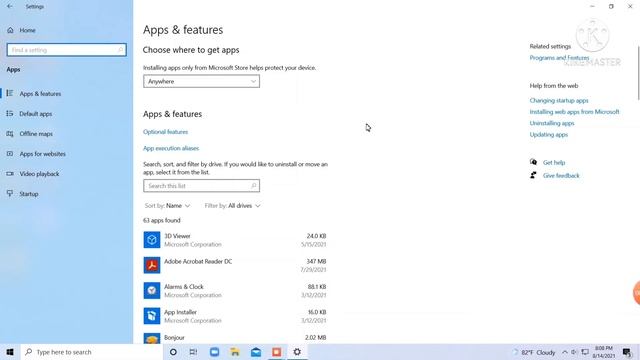Screen dimensions: 640x360
Task: Go to Default apps section
Action: coord(36,113)
